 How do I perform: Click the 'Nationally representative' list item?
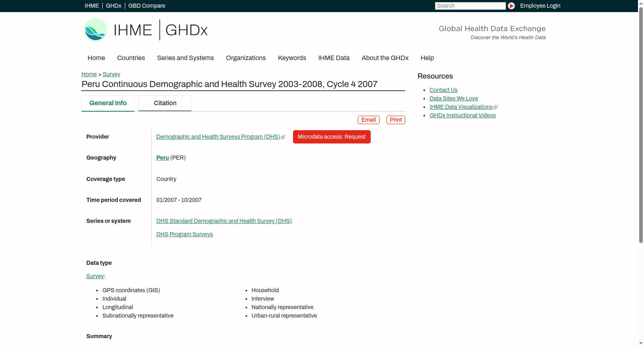pyautogui.click(x=282, y=307)
